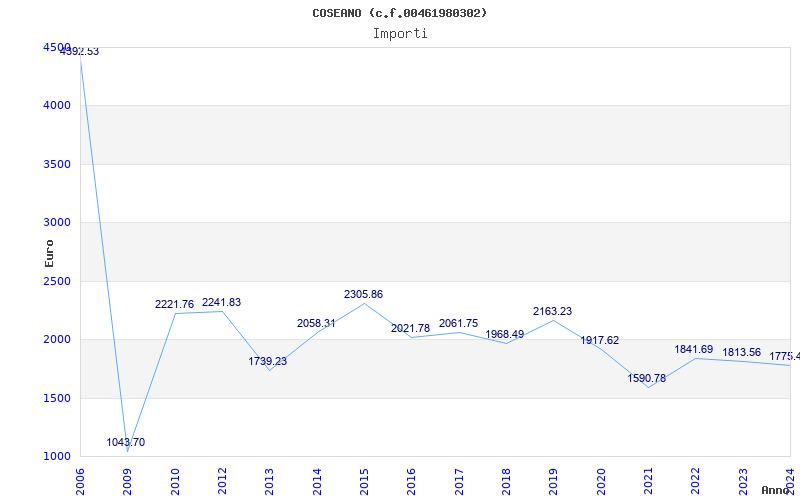Click the 2020 x-axis year label
Viewport: 800px width, 500px height.
(x=601, y=481)
